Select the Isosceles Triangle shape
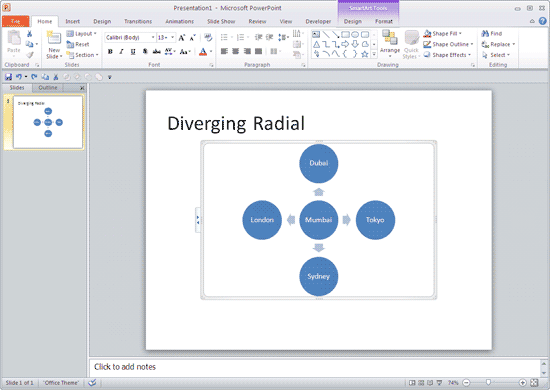 316,44
